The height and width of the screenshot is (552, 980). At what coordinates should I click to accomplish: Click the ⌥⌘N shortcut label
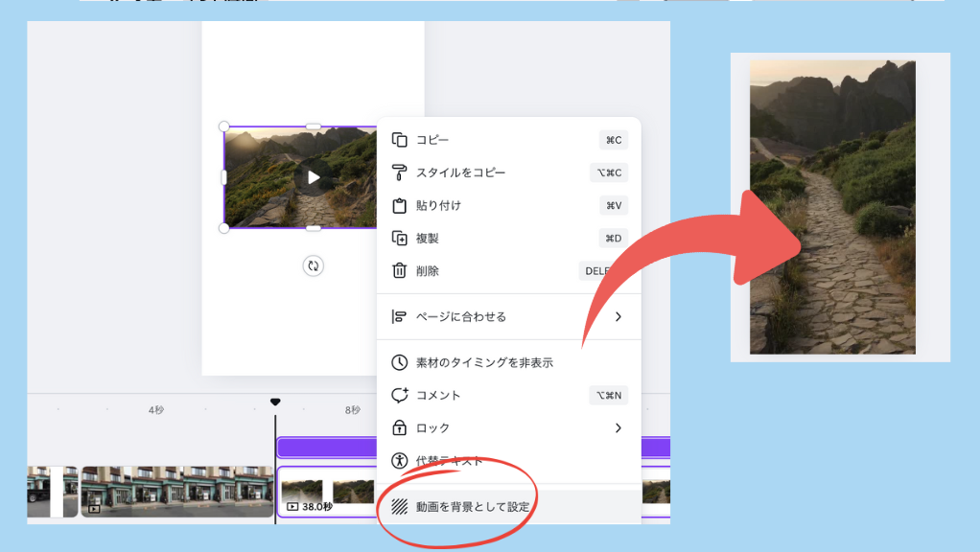(x=609, y=395)
